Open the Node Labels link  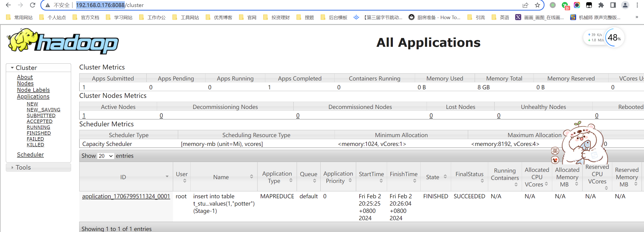[x=33, y=90]
